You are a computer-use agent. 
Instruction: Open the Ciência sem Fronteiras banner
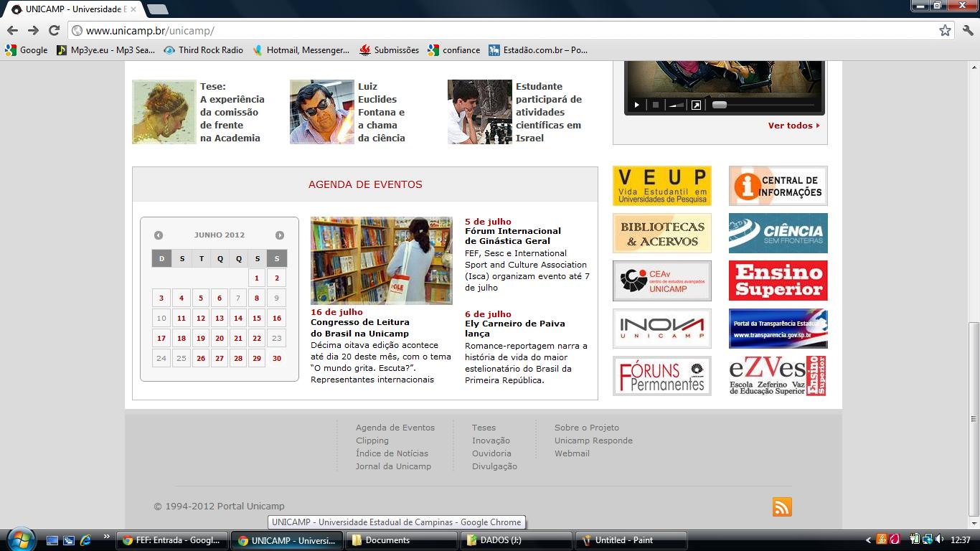(x=778, y=233)
